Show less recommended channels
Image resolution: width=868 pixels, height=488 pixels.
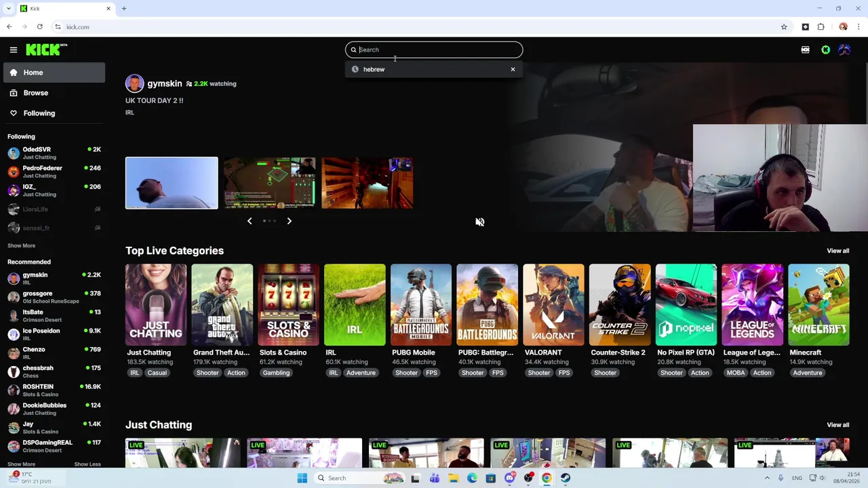[x=87, y=464]
